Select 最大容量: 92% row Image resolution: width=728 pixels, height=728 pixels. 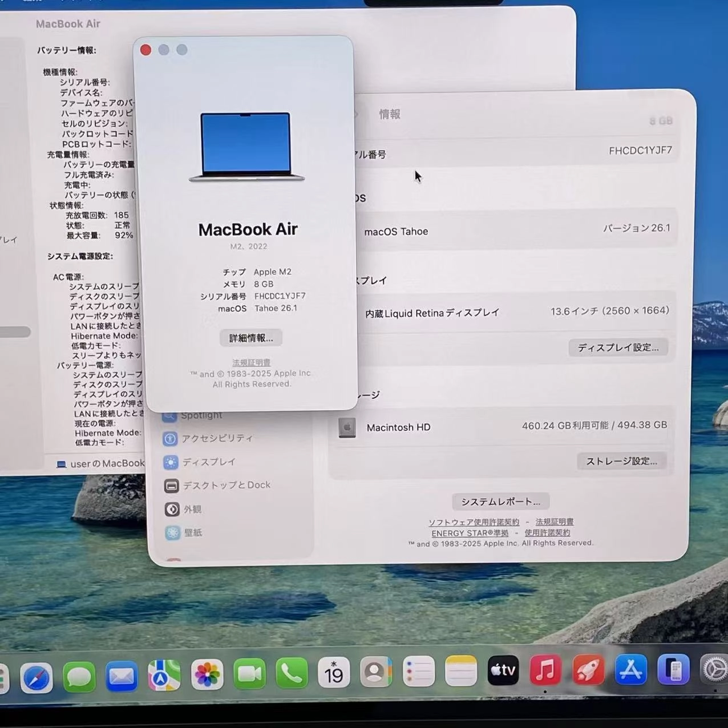click(100, 235)
